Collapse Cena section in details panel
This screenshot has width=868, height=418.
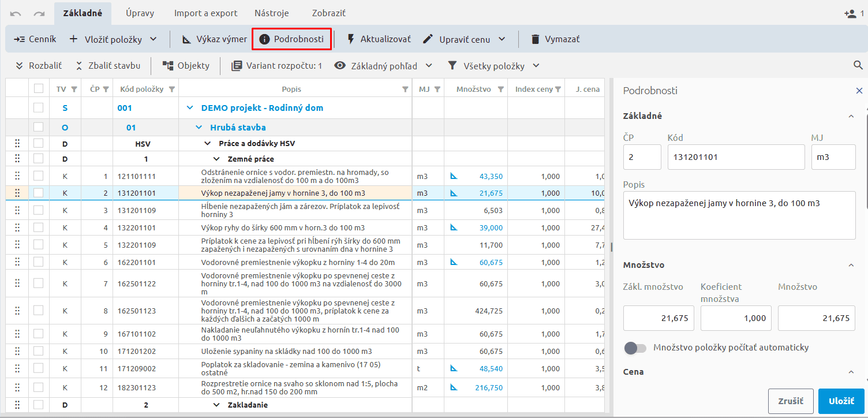[850, 372]
